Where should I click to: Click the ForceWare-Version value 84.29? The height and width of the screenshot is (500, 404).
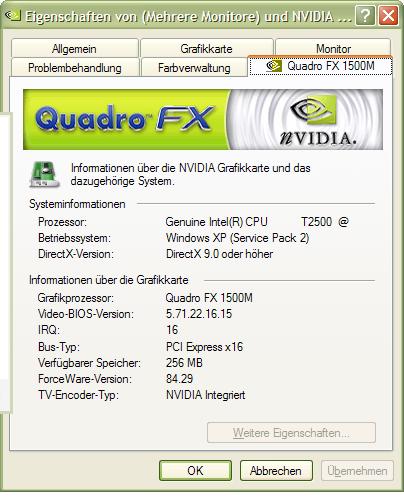179,379
